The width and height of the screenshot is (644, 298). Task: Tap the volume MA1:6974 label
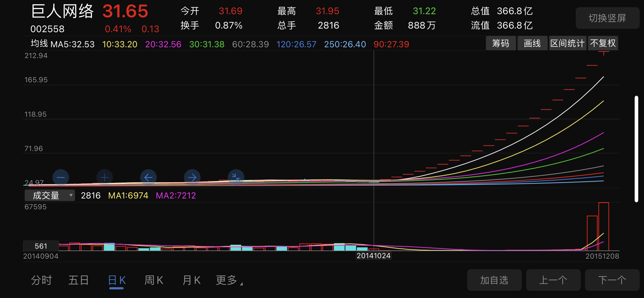click(x=128, y=195)
